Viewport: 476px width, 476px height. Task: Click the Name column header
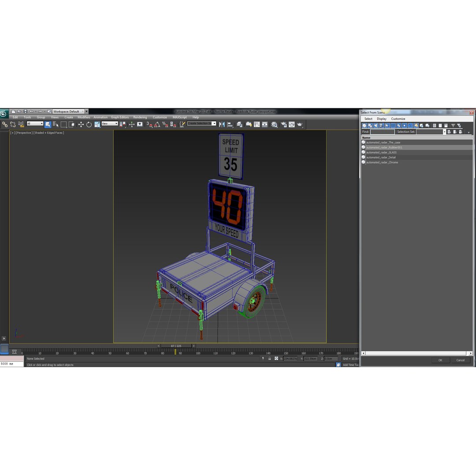(x=417, y=138)
